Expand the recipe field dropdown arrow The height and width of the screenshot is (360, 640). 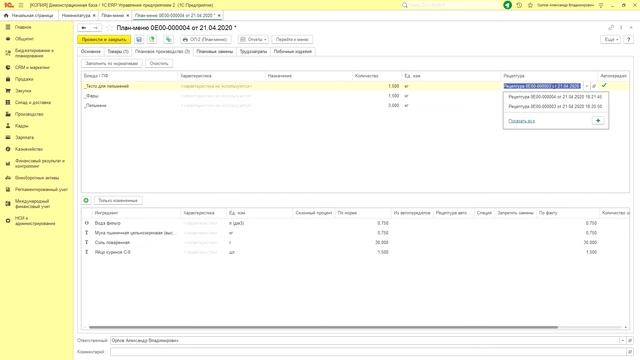587,86
